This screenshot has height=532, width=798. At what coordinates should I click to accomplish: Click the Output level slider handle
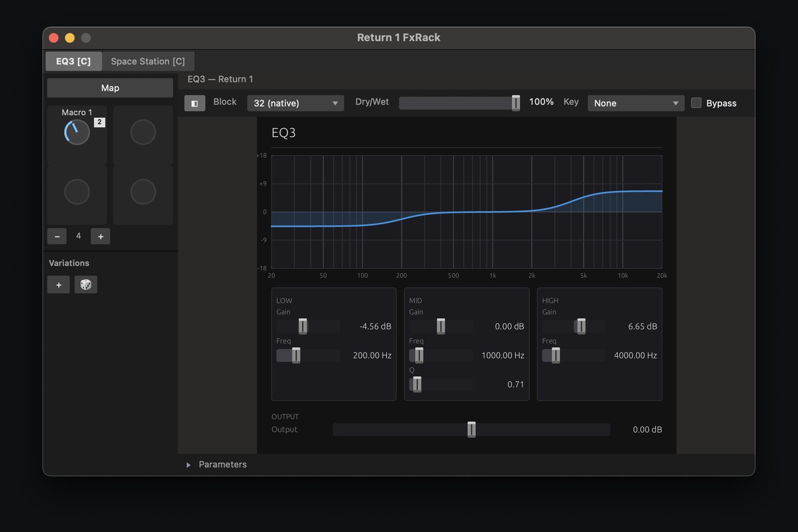[471, 429]
